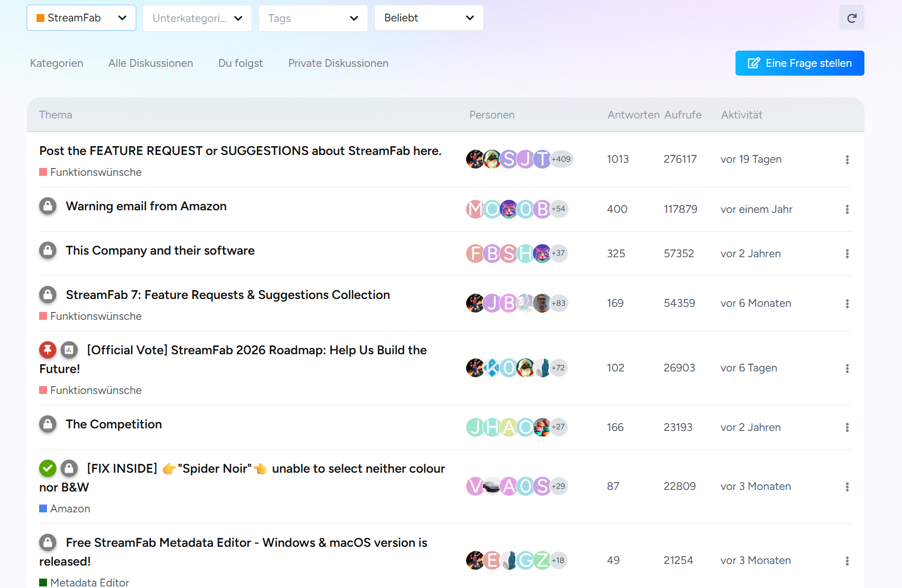Open the Tags filter dropdown
Viewport: 902px width, 588px height.
tap(313, 18)
